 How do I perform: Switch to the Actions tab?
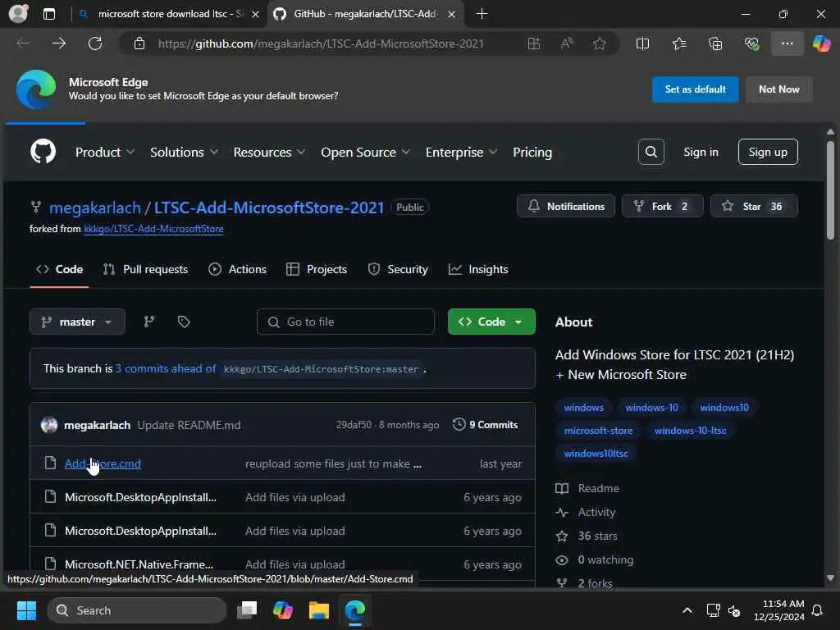pyautogui.click(x=237, y=269)
